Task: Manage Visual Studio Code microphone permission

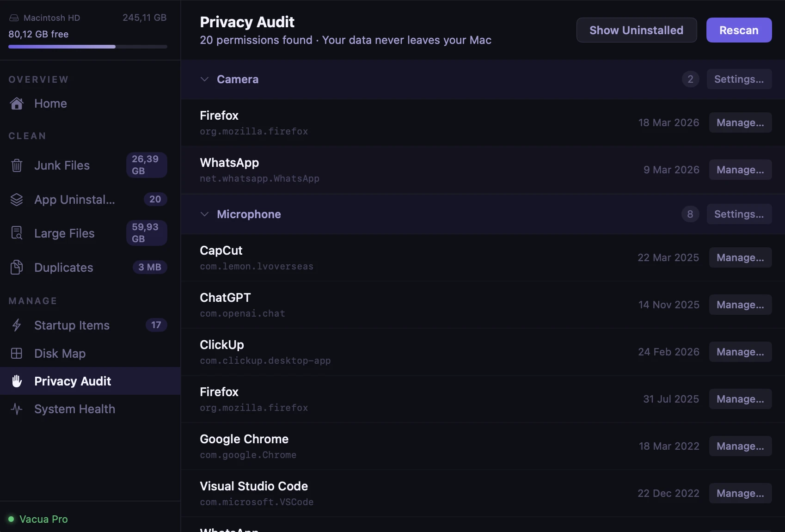Action: pyautogui.click(x=740, y=493)
